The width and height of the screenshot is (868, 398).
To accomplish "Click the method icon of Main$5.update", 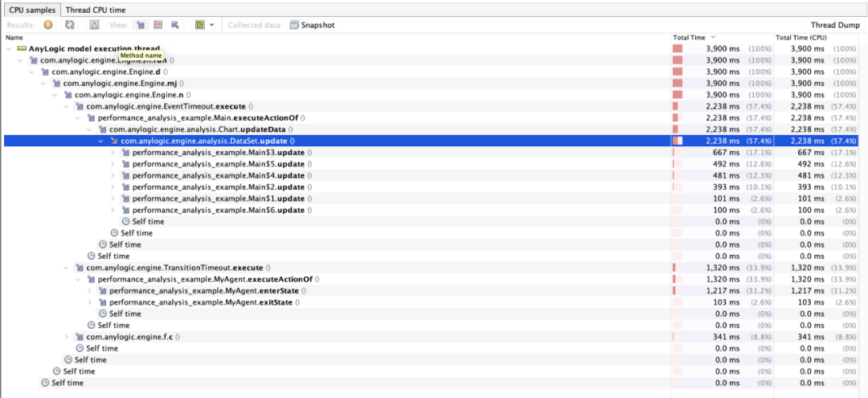I will 125,164.
